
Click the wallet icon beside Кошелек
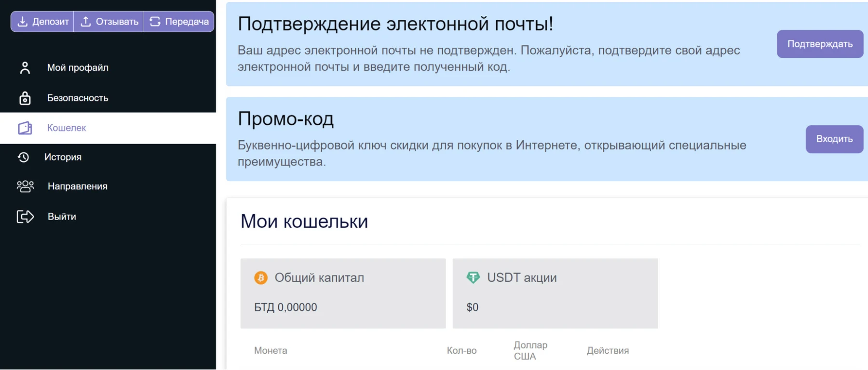(25, 128)
